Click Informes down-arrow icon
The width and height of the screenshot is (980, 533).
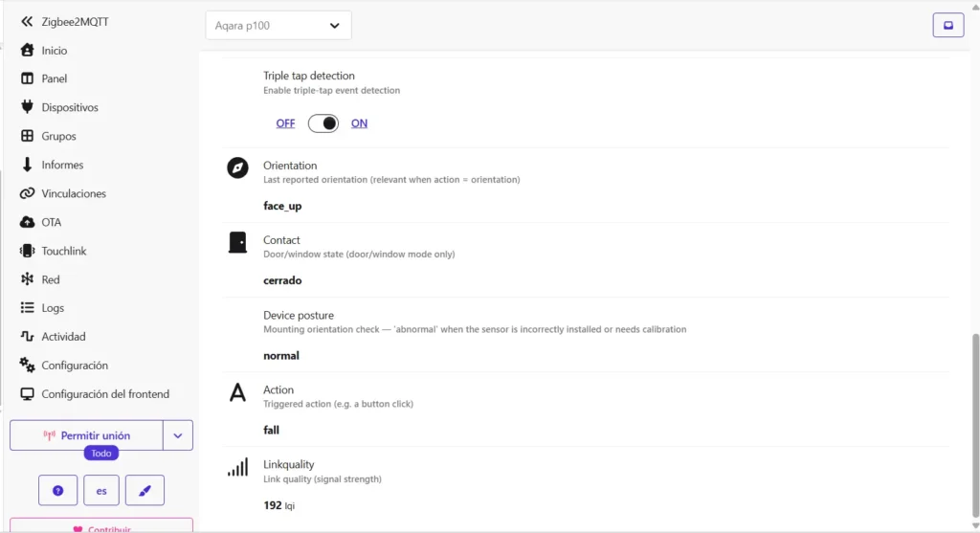pyautogui.click(x=27, y=165)
